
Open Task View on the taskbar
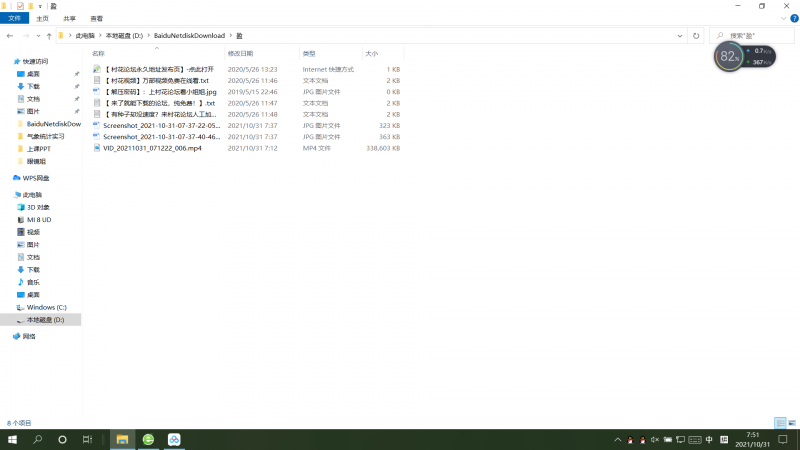[x=87, y=439]
